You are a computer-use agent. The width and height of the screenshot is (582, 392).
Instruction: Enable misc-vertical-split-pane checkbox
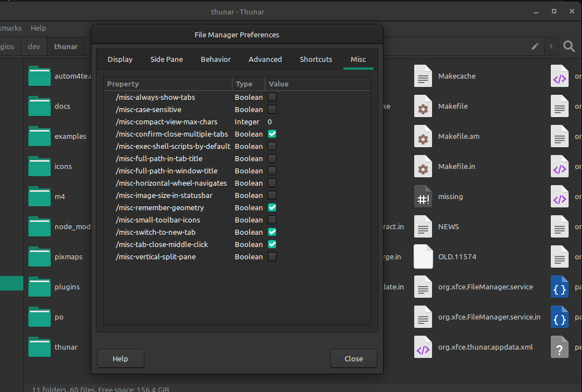tap(272, 257)
